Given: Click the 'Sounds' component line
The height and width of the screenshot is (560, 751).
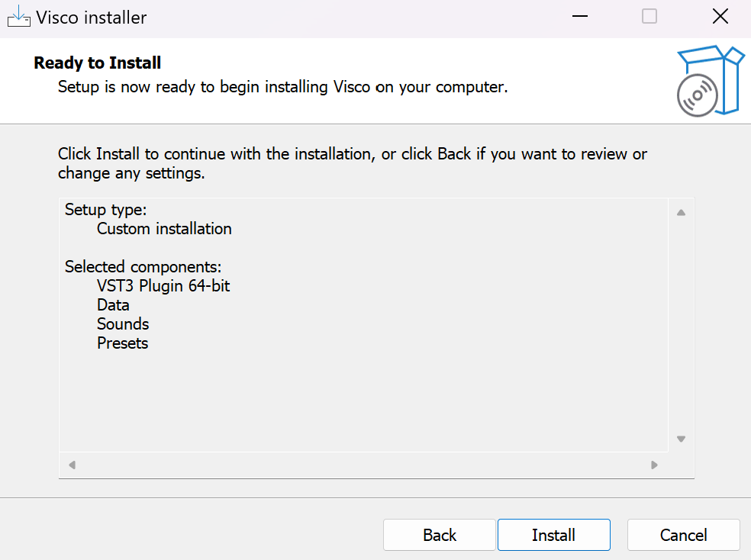Looking at the screenshot, I should tap(123, 324).
